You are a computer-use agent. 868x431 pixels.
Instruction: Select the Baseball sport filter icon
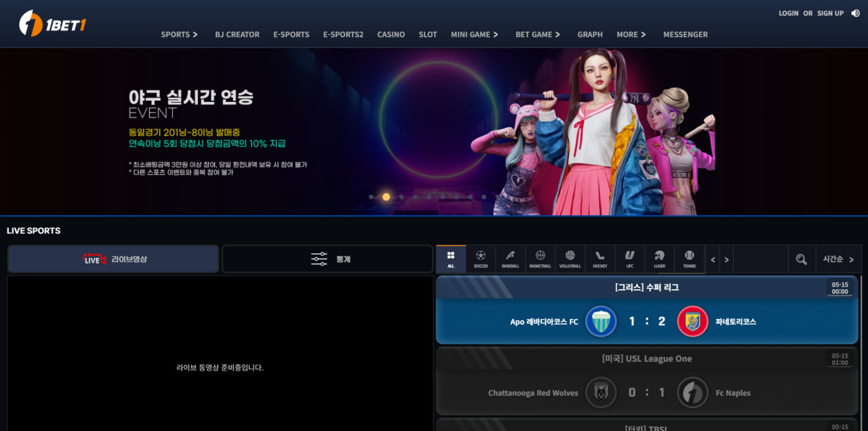pyautogui.click(x=511, y=259)
